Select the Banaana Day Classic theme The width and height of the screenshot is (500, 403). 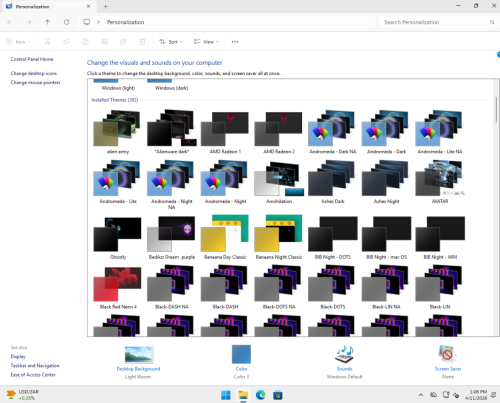pyautogui.click(x=225, y=237)
